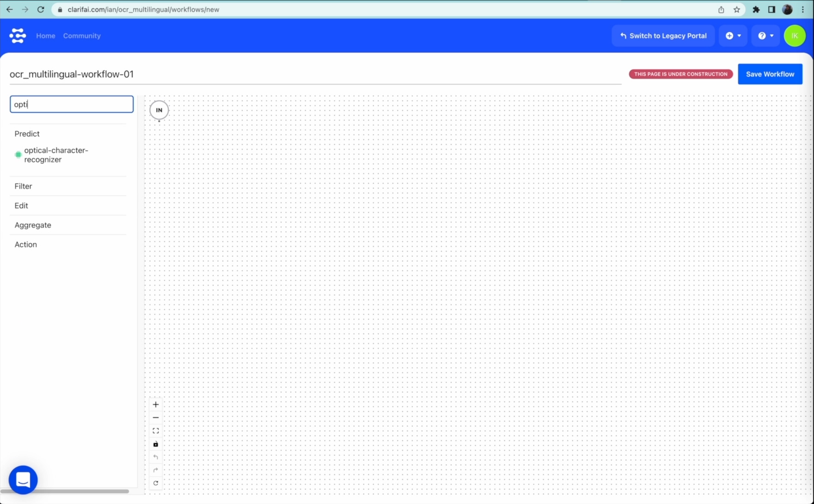Click the canvas zoom in plus icon

coord(156,405)
